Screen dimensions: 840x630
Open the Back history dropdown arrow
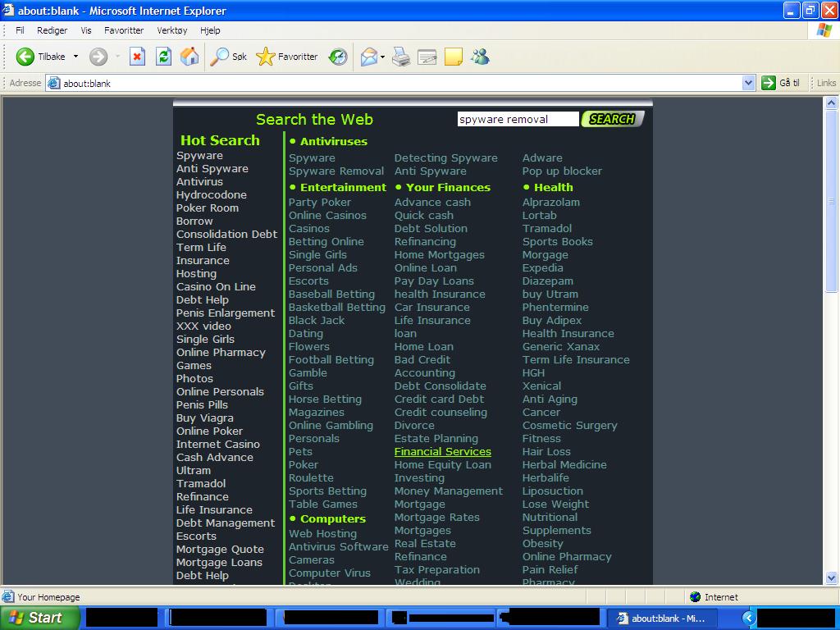click(75, 57)
